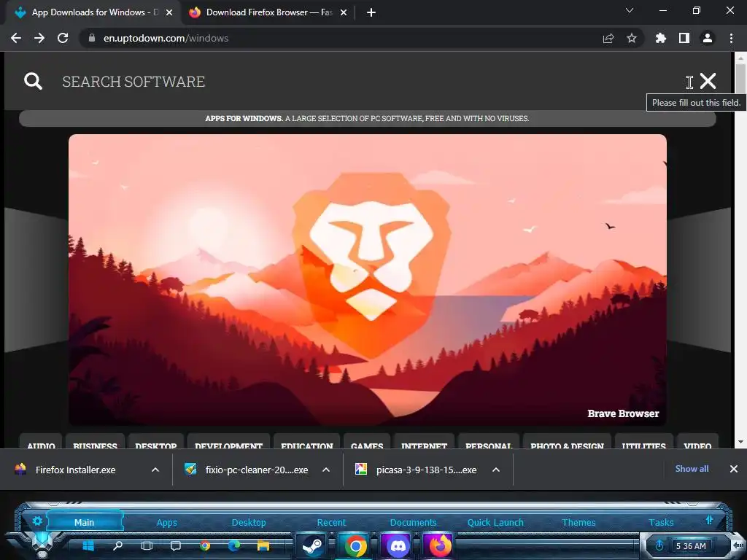Click the scrollbar down arrow
Screen dimensions: 747x560
(740, 442)
